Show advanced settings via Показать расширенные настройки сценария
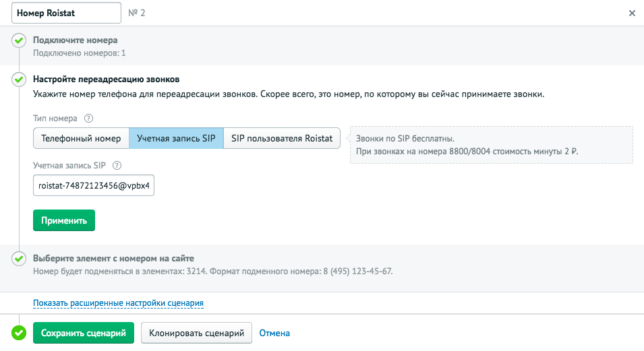 (118, 303)
